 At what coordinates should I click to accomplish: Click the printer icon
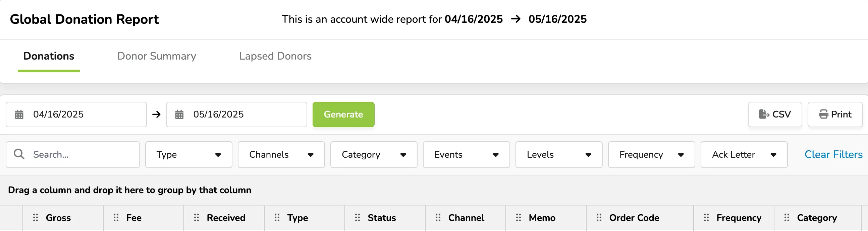point(823,114)
